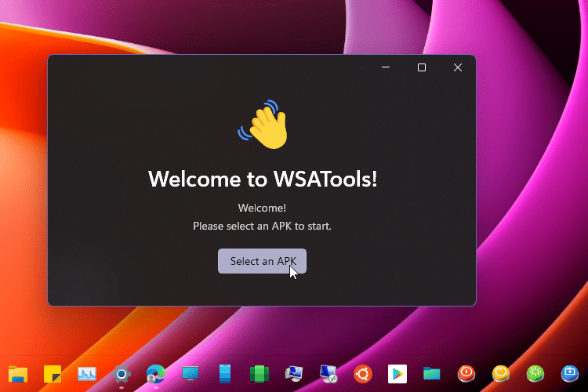This screenshot has height=392, width=588.
Task: Open the blue phone icon in the taskbar
Action: tap(225, 374)
